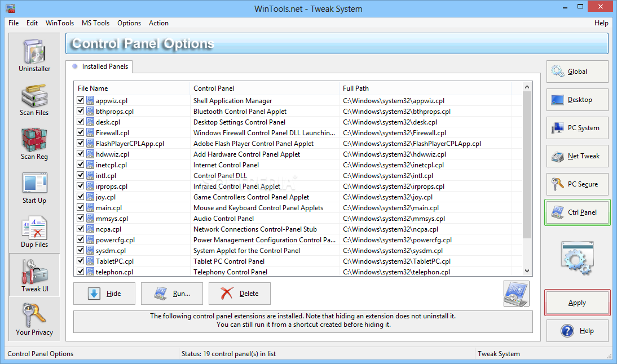Click the Hide button
This screenshot has height=364, width=617.
104,294
